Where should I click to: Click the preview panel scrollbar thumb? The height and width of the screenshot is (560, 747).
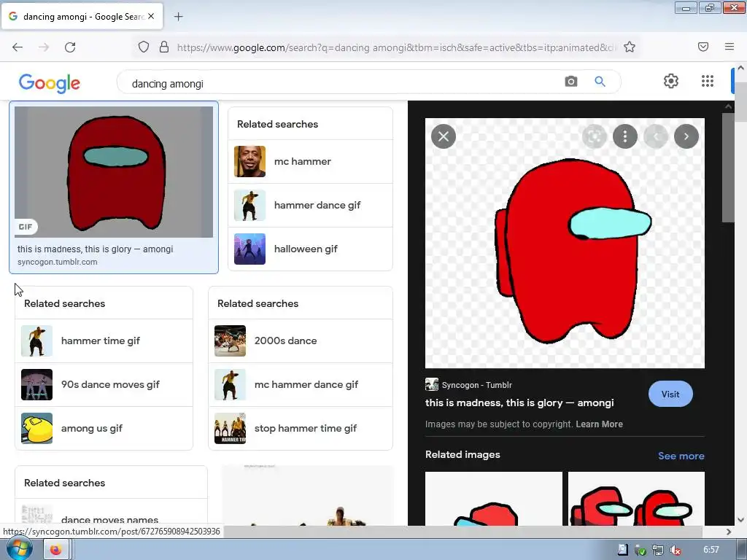tap(728, 167)
